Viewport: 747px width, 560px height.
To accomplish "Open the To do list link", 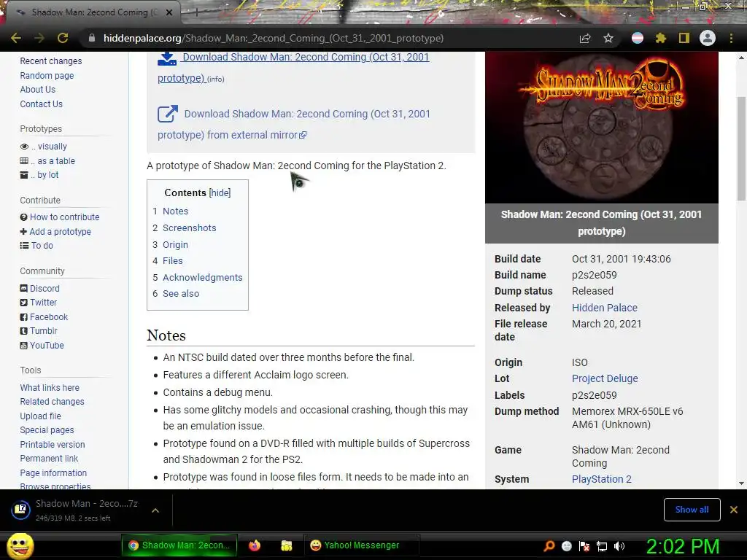I will coord(42,246).
